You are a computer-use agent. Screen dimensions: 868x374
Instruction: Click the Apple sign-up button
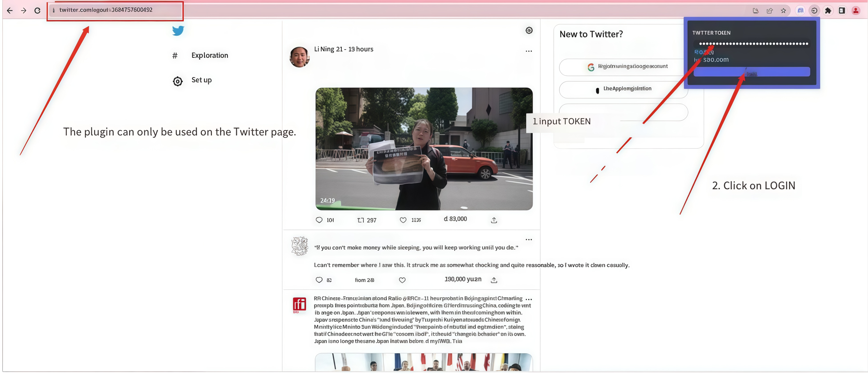(623, 89)
